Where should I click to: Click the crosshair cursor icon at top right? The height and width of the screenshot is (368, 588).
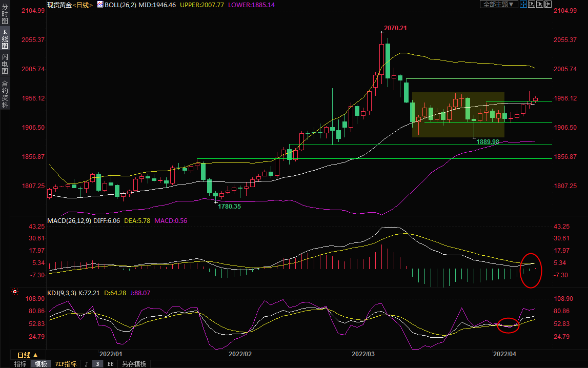pos(523,4)
